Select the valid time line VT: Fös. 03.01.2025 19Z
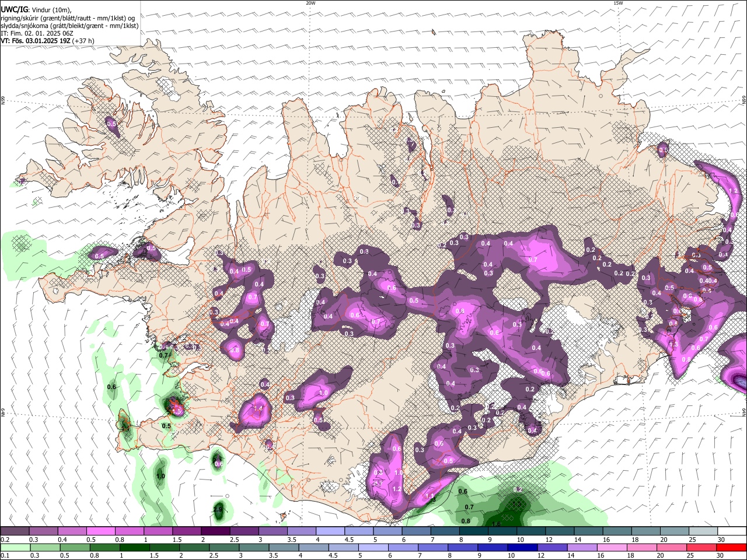Viewport: 747px width, 560px height. [36, 41]
